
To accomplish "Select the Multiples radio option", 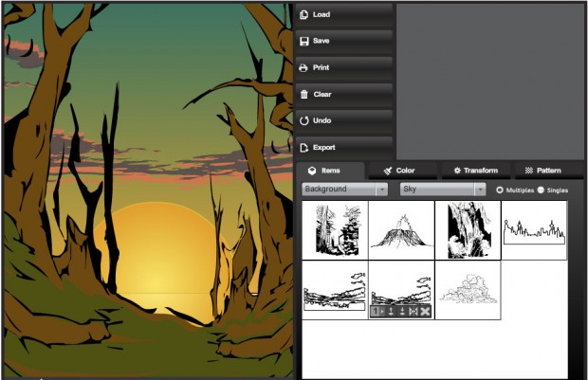I will pyautogui.click(x=500, y=190).
